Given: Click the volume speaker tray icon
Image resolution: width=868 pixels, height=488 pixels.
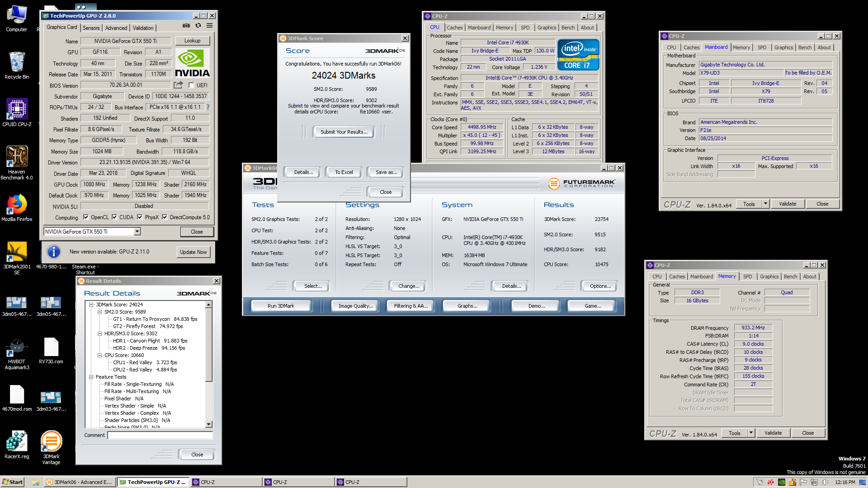Looking at the screenshot, I should (826, 482).
